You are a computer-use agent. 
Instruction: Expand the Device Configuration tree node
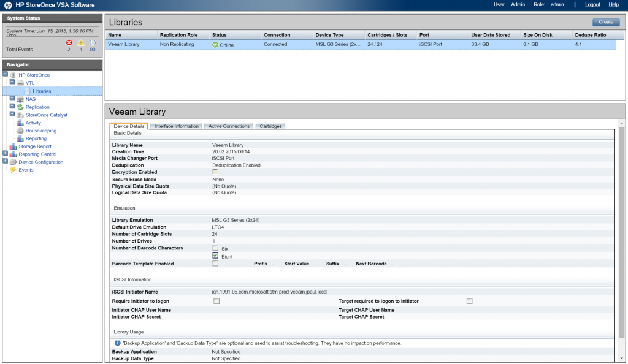click(5, 161)
